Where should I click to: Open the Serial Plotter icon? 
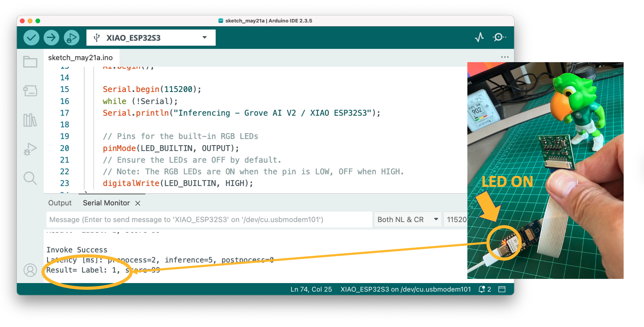[479, 37]
